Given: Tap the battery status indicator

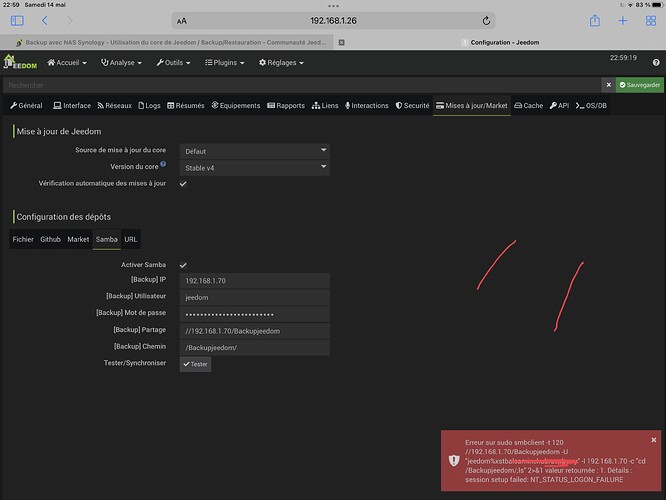Looking at the screenshot, I should coord(657,5).
